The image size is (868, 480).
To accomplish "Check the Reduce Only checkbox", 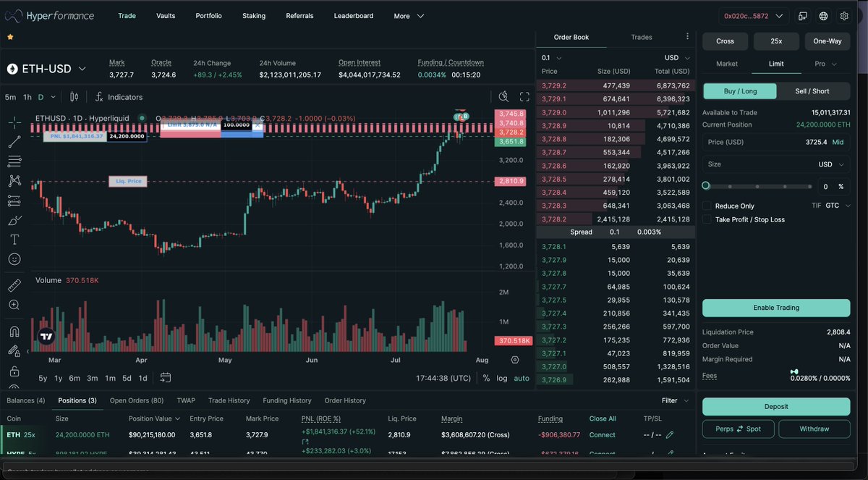I will (x=707, y=206).
